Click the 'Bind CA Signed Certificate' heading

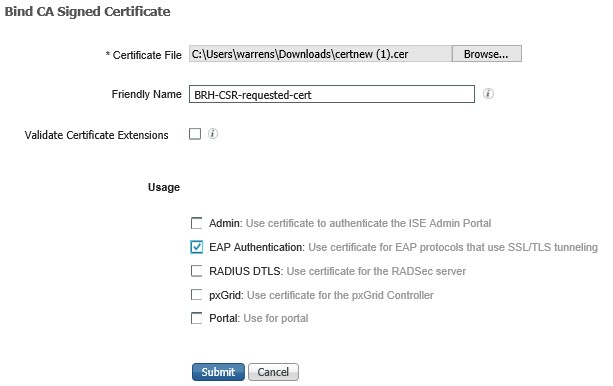click(88, 12)
